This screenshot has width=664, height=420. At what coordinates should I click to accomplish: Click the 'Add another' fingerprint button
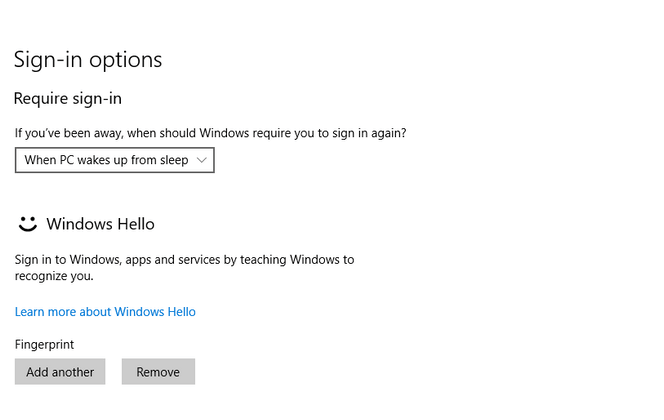pyautogui.click(x=60, y=372)
